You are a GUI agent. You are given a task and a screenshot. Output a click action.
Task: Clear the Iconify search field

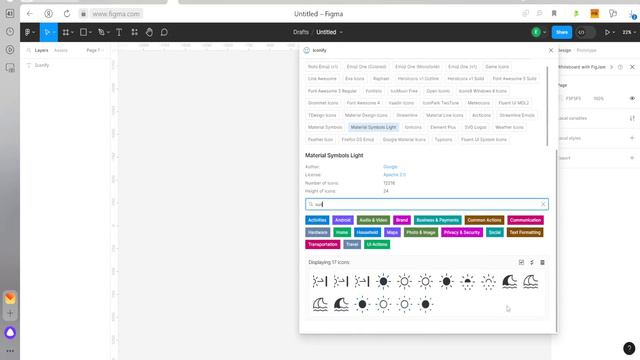543,204
